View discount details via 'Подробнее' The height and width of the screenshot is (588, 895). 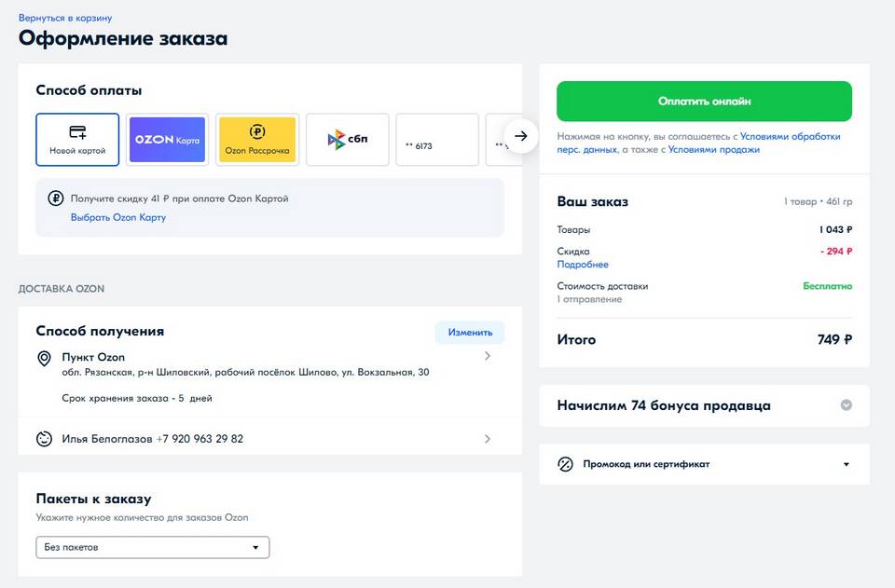583,264
